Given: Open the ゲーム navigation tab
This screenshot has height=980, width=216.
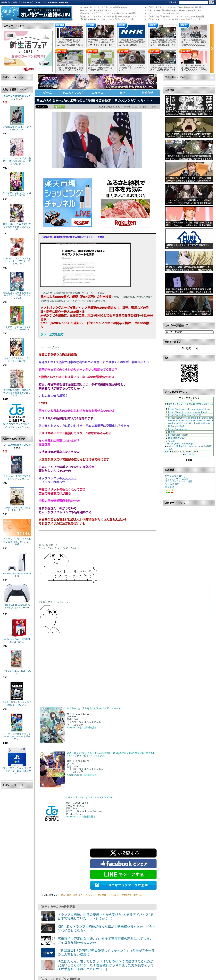Looking at the screenshot, I should 47,92.
